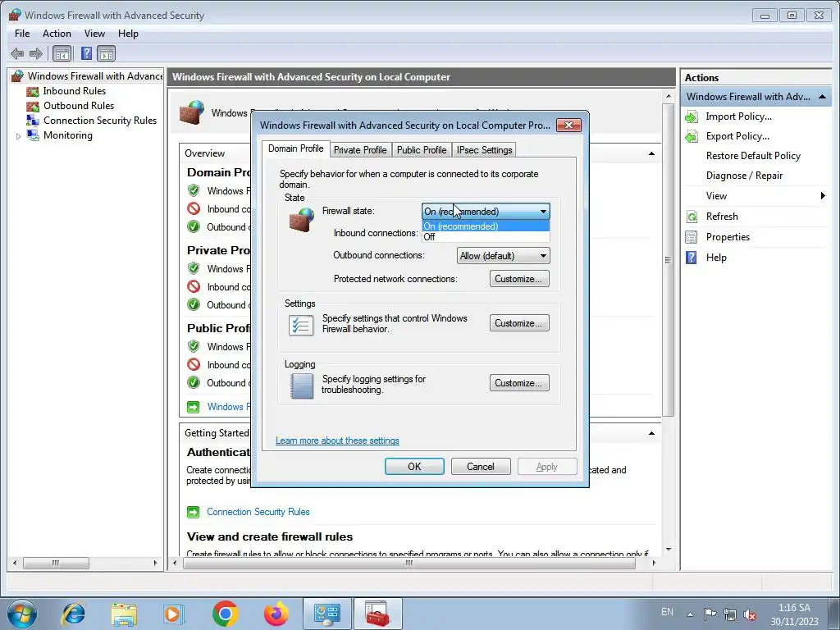
Task: Click the Windows Start orb
Action: pyautogui.click(x=22, y=614)
